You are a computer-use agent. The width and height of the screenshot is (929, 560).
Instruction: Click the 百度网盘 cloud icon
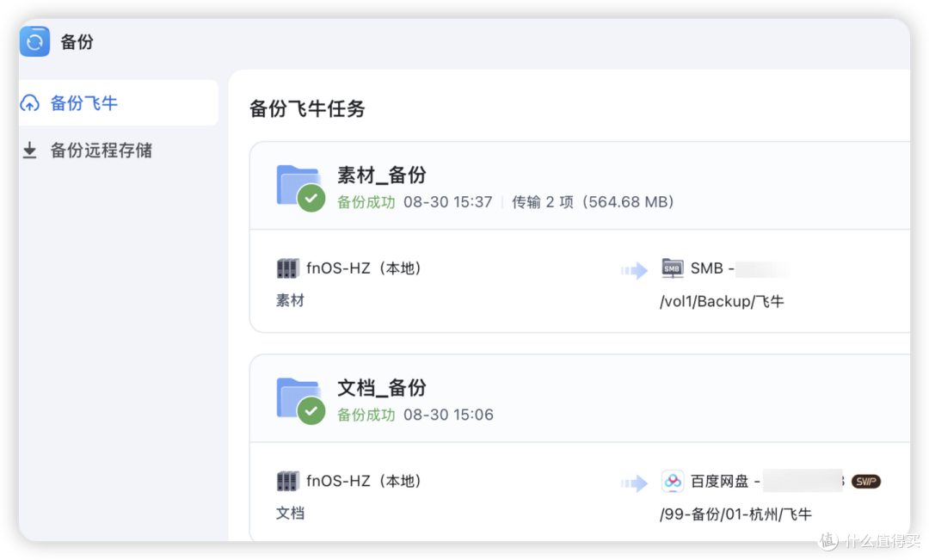click(673, 481)
